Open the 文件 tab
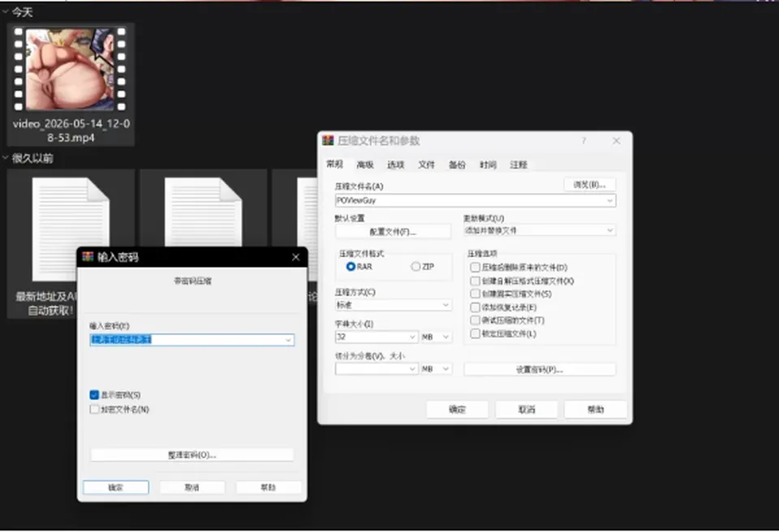Image resolution: width=779 pixels, height=532 pixels. tap(426, 165)
